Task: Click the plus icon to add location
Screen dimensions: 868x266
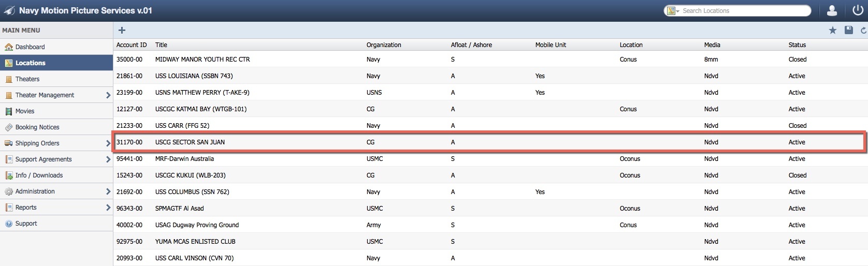Action: pos(122,30)
